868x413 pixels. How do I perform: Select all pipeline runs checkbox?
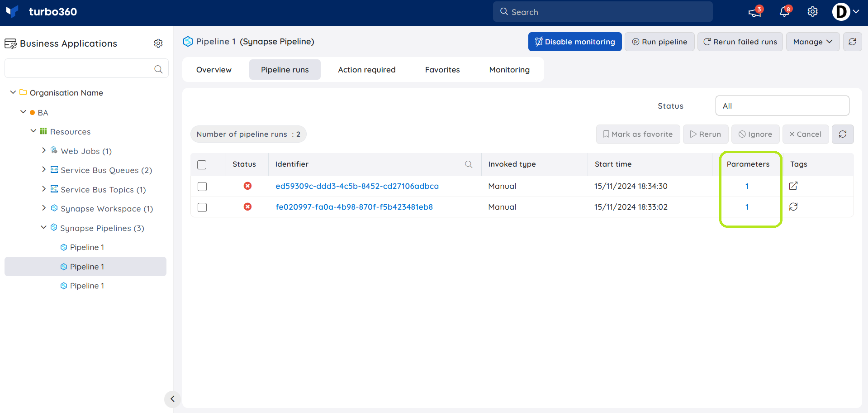(x=202, y=165)
